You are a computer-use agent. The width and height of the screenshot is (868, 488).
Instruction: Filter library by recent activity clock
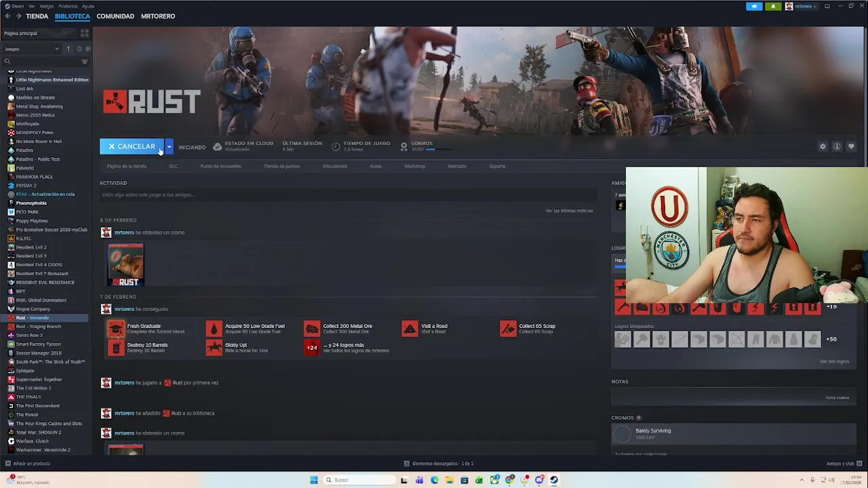click(79, 49)
